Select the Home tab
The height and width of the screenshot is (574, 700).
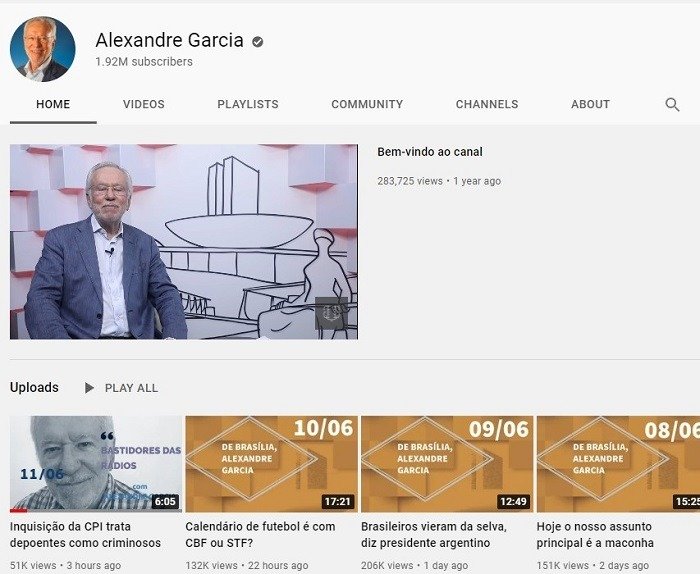pos(53,104)
